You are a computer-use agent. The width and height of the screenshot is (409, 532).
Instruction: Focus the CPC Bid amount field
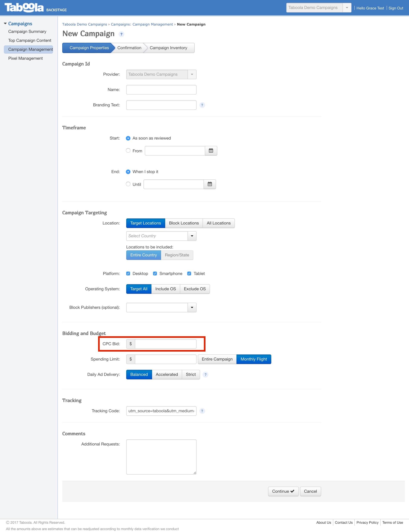(166, 344)
